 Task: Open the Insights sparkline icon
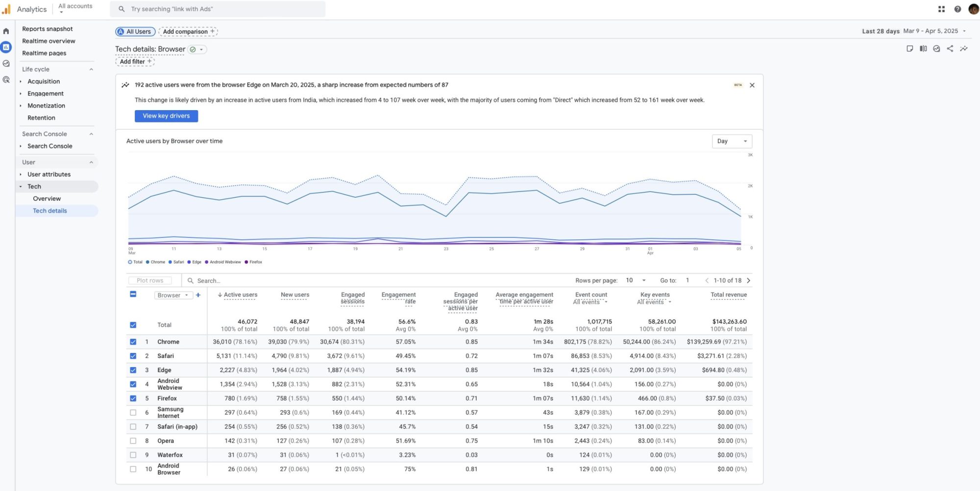pos(964,48)
